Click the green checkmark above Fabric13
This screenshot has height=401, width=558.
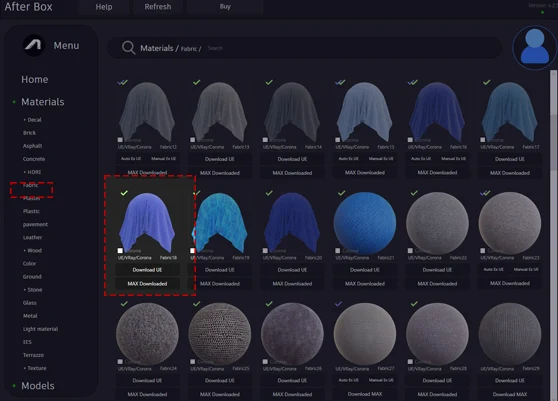(196, 82)
